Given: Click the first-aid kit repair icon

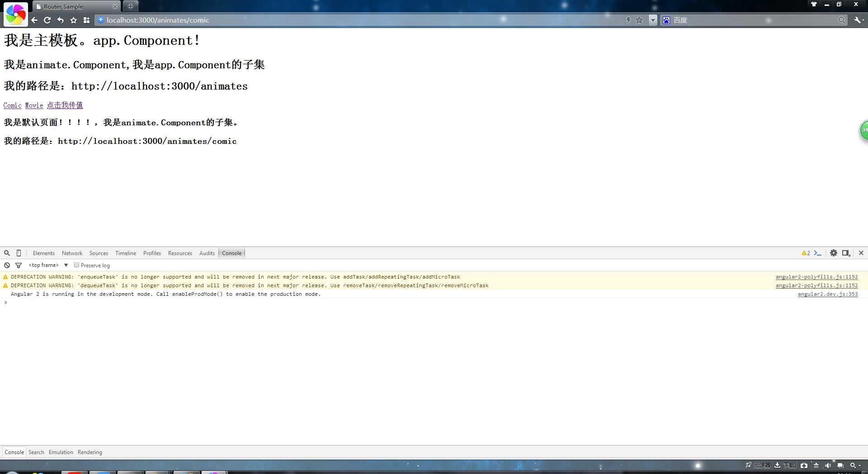Looking at the screenshot, I should tap(804, 465).
